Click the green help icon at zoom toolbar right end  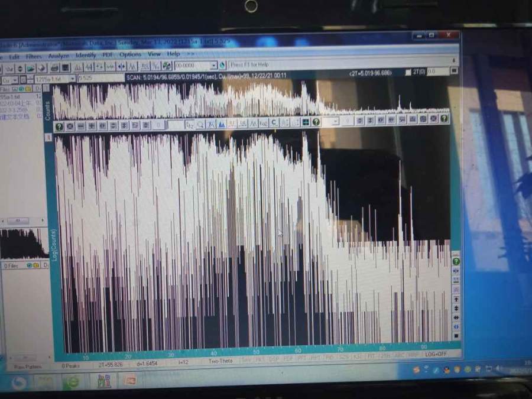(x=444, y=118)
